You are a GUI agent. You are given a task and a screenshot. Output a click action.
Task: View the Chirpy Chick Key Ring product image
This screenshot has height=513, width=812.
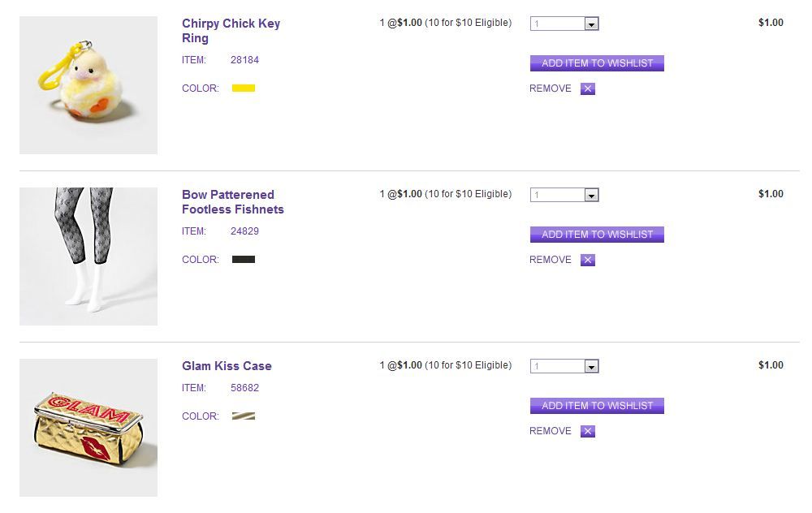[x=89, y=85]
